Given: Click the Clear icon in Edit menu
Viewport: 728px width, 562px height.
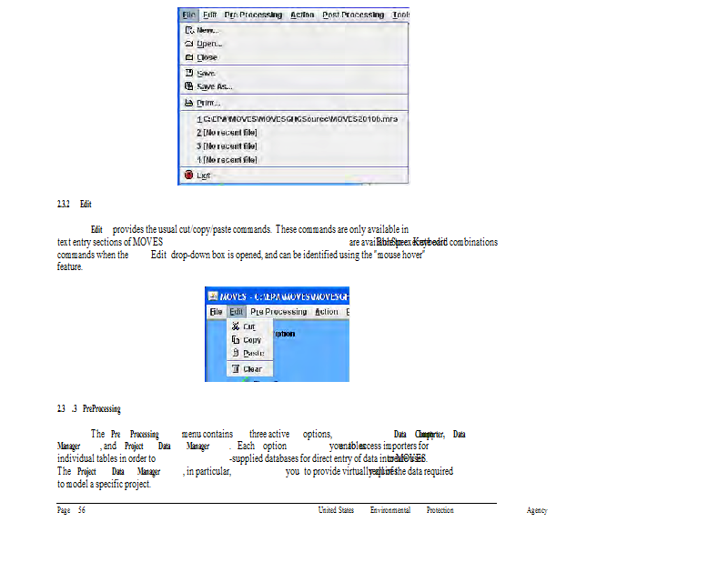Looking at the screenshot, I should [x=235, y=368].
